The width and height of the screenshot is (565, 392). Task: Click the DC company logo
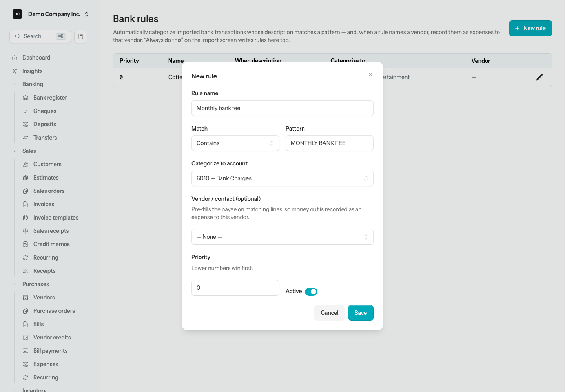[x=17, y=14]
